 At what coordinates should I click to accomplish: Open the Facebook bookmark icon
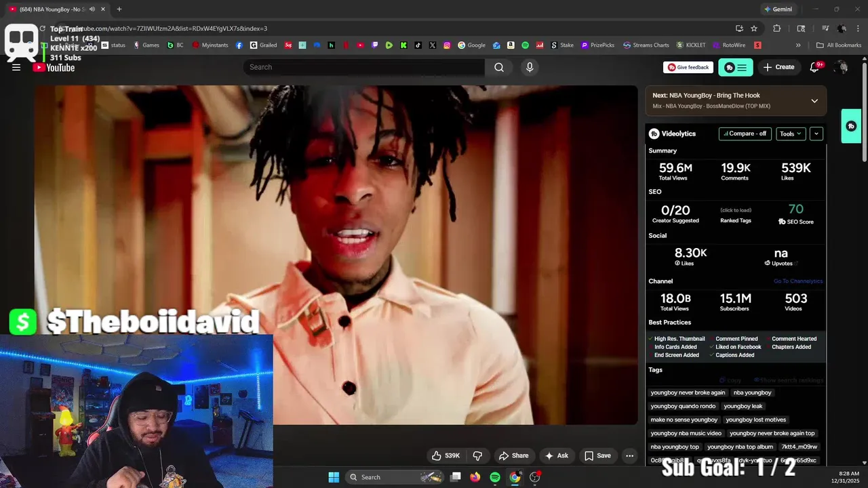pyautogui.click(x=239, y=45)
